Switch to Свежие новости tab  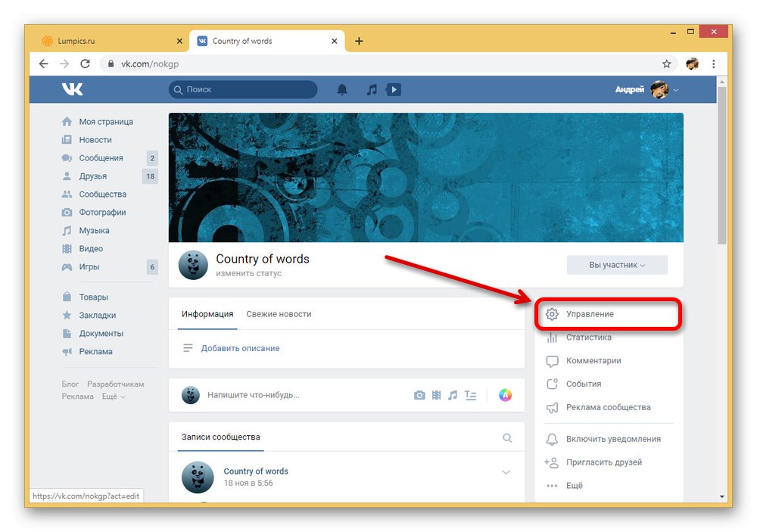click(x=279, y=314)
